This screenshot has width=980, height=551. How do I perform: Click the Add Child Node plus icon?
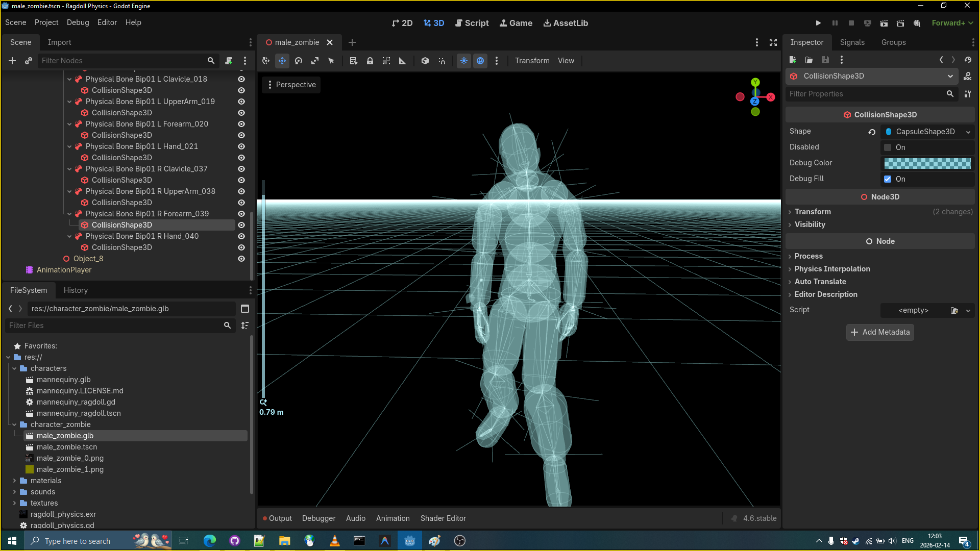point(12,61)
